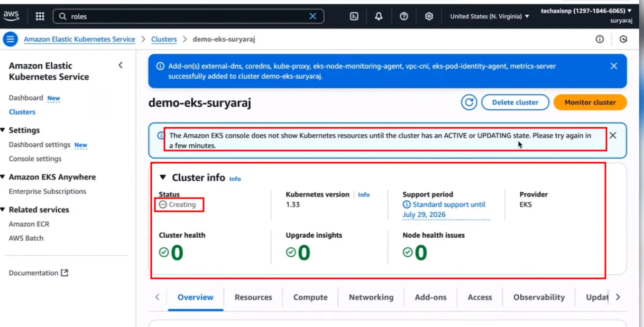Switch to the Add-ons tab
The height and width of the screenshot is (327, 644).
pyautogui.click(x=431, y=297)
